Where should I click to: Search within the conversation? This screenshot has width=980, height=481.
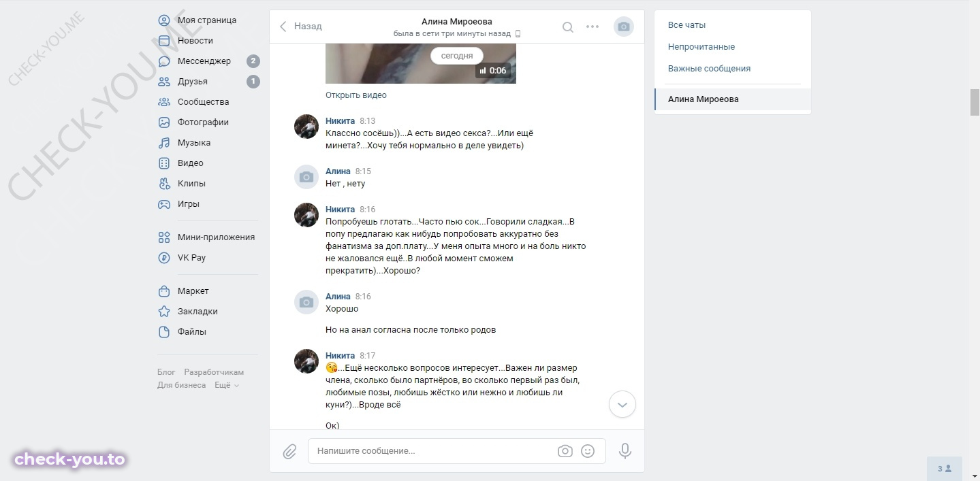click(567, 27)
